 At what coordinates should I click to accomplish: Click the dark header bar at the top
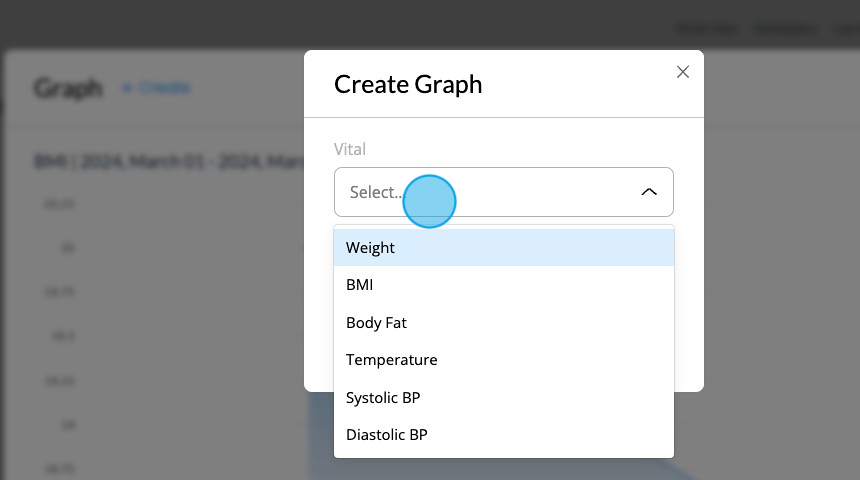(x=430, y=24)
